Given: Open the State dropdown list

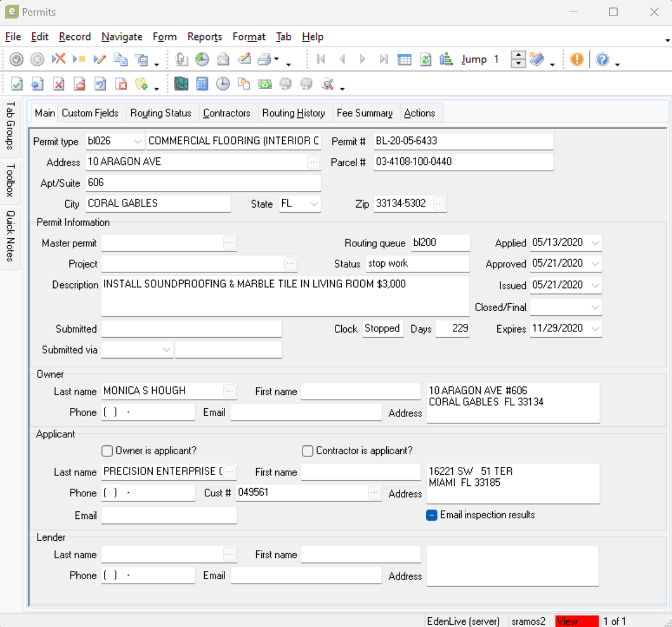Looking at the screenshot, I should point(314,204).
